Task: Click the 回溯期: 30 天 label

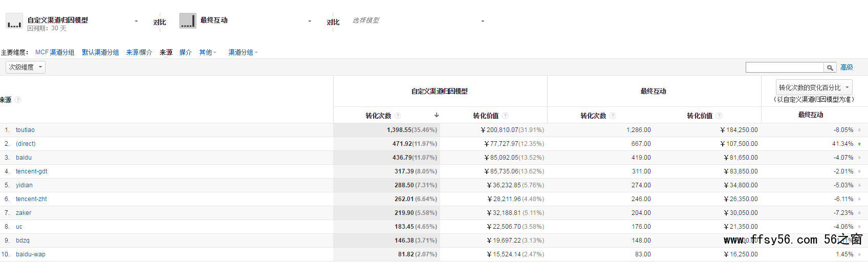Action: (47, 29)
